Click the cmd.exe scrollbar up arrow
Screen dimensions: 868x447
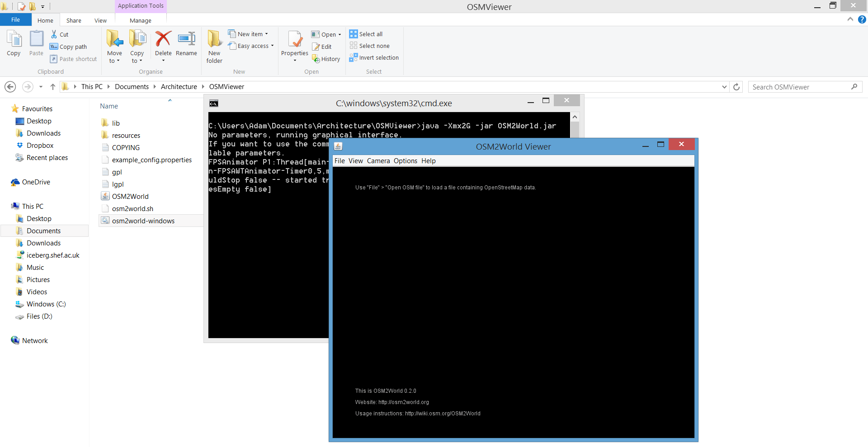[x=575, y=117]
